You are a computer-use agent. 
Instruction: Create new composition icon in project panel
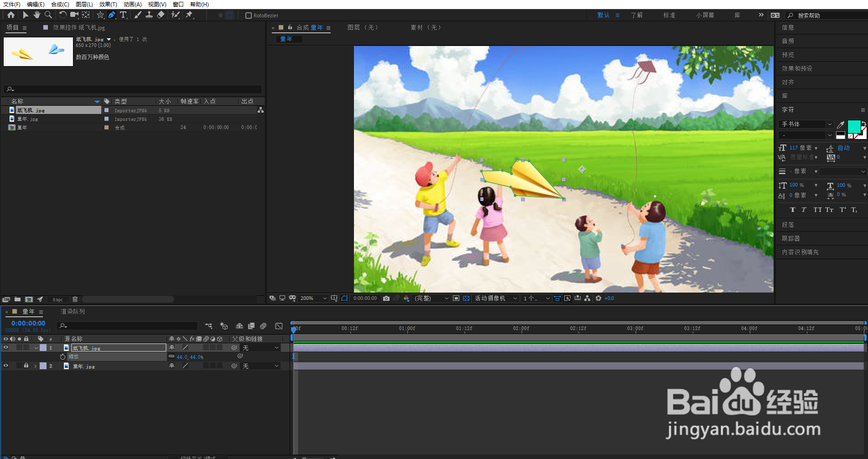pyautogui.click(x=29, y=299)
